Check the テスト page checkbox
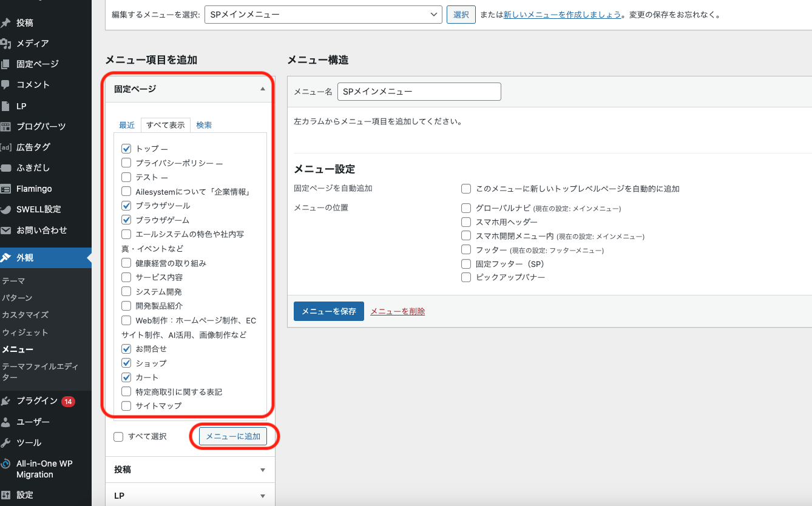Image resolution: width=812 pixels, height=506 pixels. [x=126, y=177]
